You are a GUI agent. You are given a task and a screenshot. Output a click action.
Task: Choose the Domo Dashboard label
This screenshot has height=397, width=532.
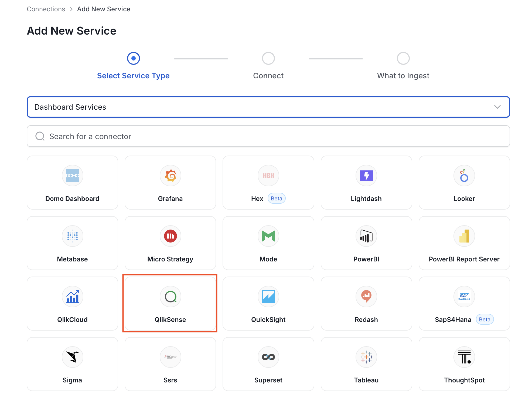pos(72,198)
